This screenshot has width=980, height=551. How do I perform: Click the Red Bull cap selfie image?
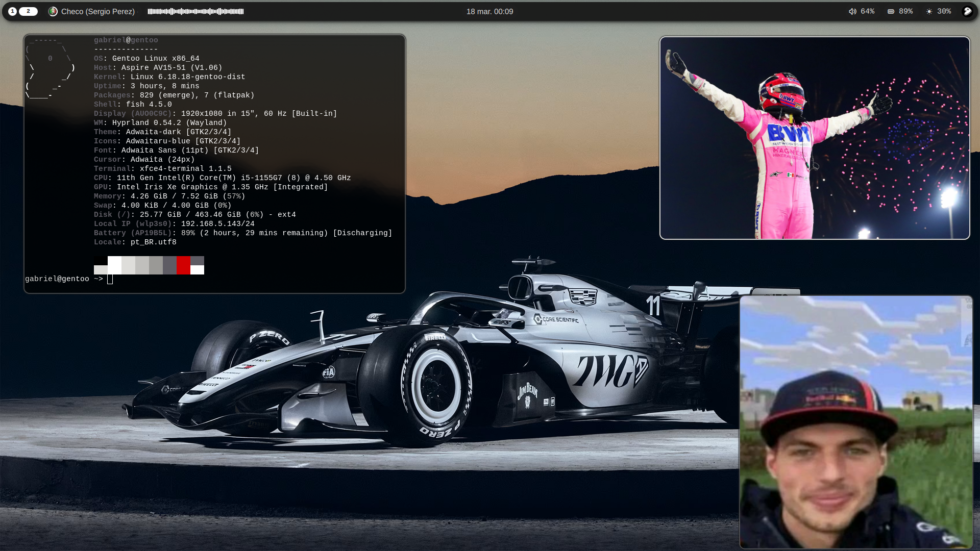click(x=856, y=422)
